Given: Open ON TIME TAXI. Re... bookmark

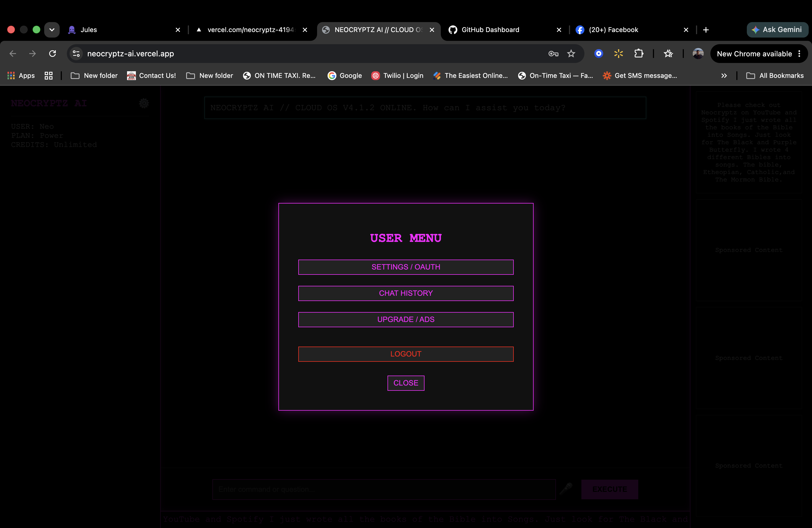Looking at the screenshot, I should coord(279,76).
